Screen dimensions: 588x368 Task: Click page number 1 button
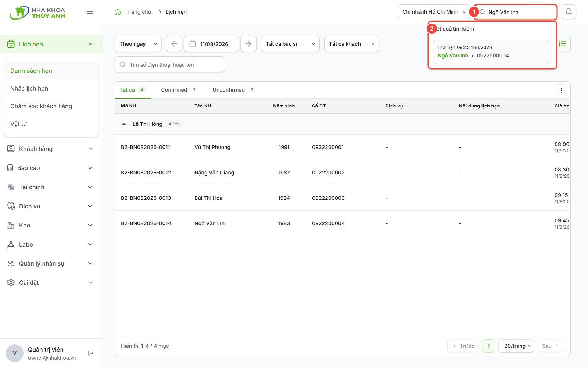pos(488,346)
